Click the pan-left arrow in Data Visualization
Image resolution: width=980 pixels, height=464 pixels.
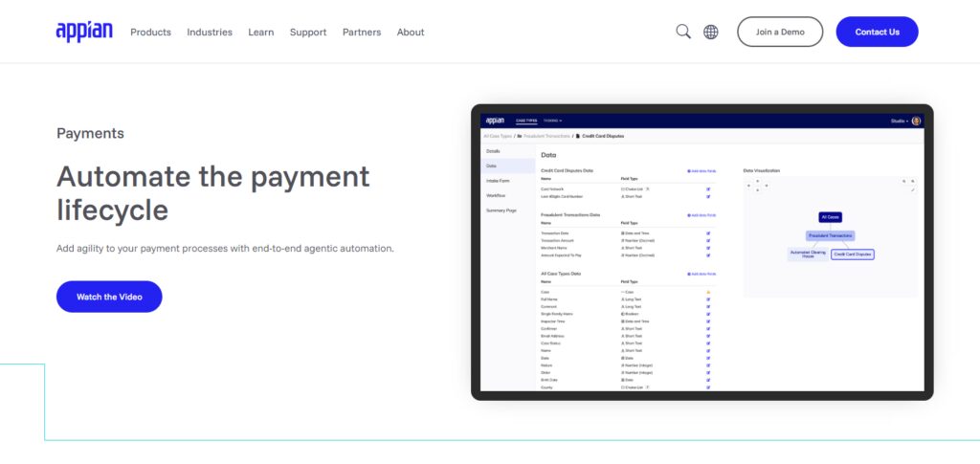(x=748, y=186)
